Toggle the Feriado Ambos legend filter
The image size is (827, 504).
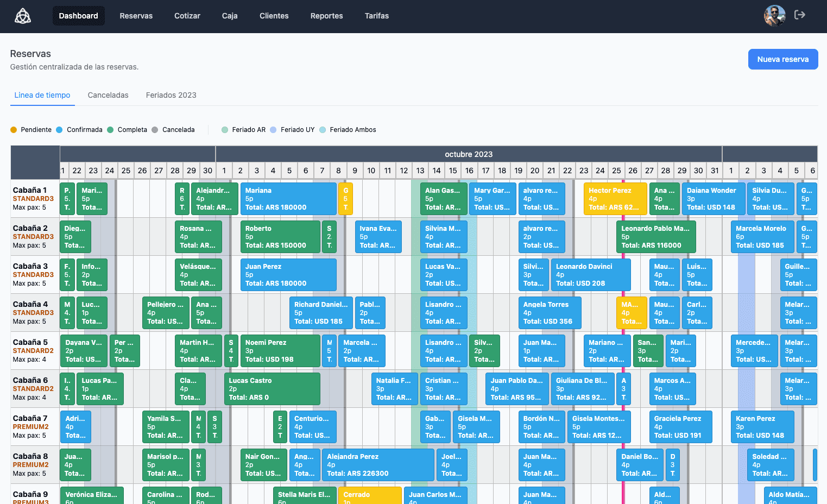pyautogui.click(x=323, y=129)
